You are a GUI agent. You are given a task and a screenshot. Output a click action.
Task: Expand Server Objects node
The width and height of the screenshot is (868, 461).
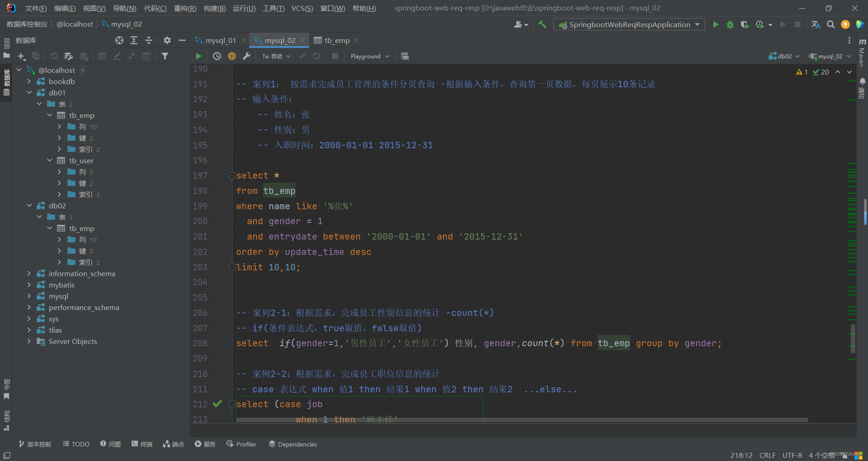[x=29, y=341]
